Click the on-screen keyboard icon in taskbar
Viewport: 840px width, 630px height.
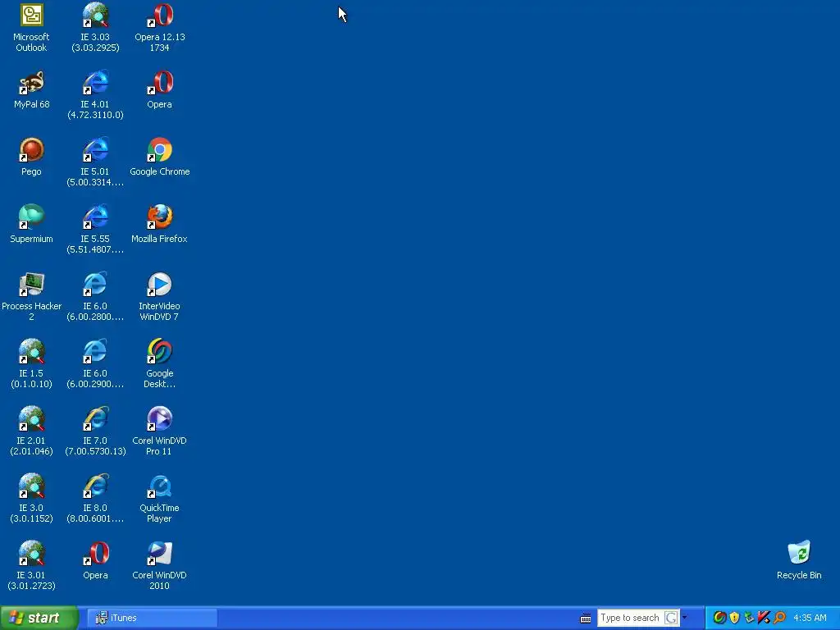(x=586, y=619)
